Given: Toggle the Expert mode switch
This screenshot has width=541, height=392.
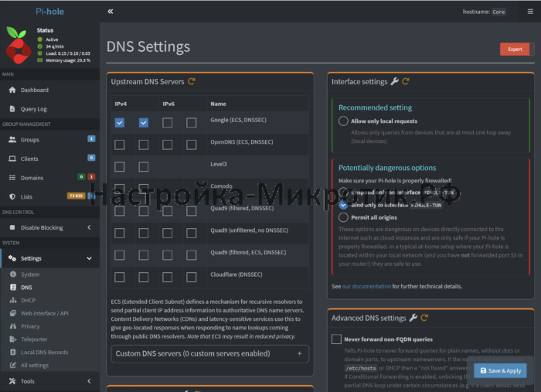Looking at the screenshot, I should [517, 49].
